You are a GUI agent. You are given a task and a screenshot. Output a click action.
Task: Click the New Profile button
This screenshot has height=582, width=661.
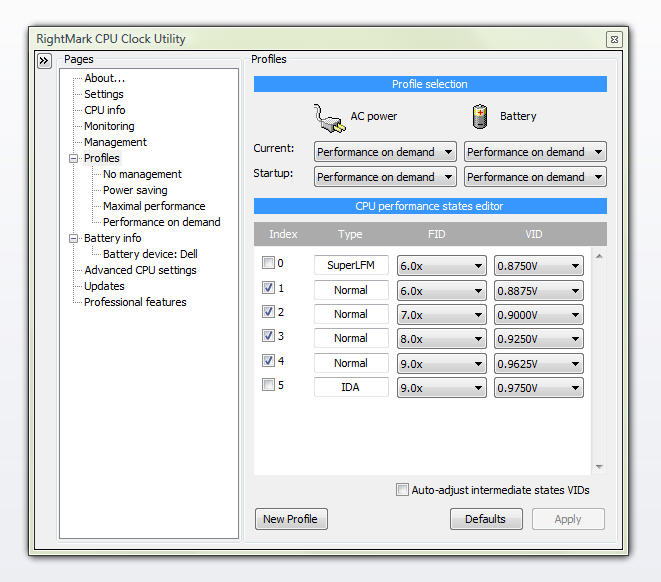coord(291,519)
